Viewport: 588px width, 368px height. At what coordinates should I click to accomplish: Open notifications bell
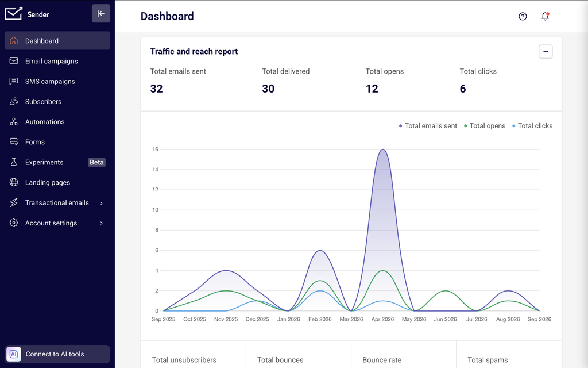tap(546, 16)
